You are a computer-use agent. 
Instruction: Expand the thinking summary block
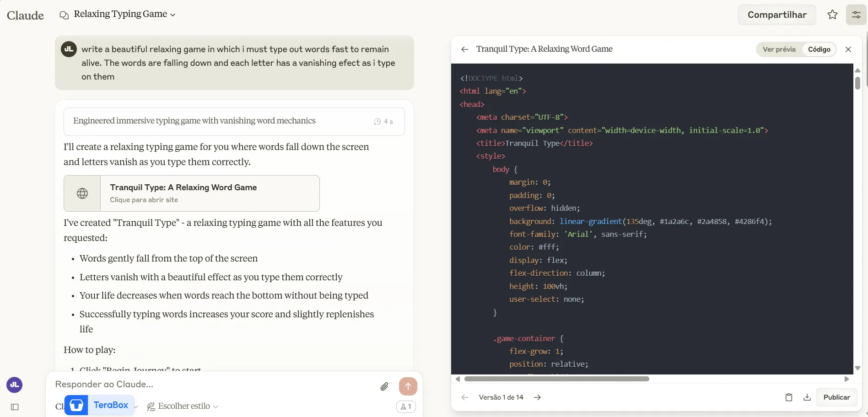coord(234,121)
